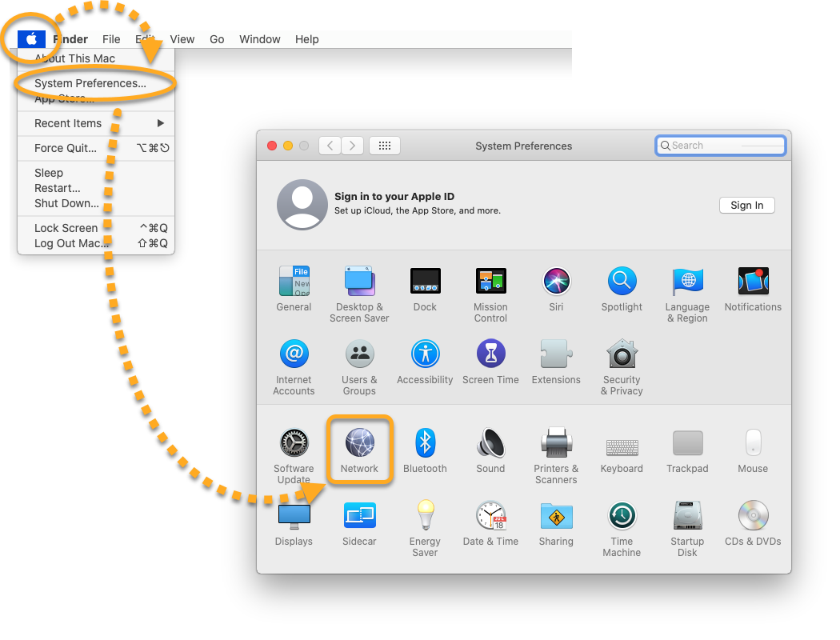This screenshot has height=640, width=840.
Task: Focus the System Preferences search field
Action: pyautogui.click(x=721, y=146)
